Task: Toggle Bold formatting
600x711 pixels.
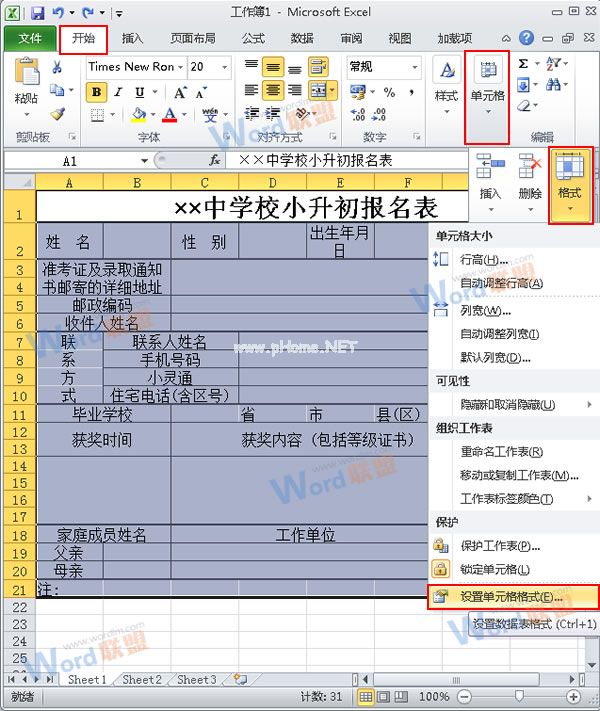Action: pos(96,92)
